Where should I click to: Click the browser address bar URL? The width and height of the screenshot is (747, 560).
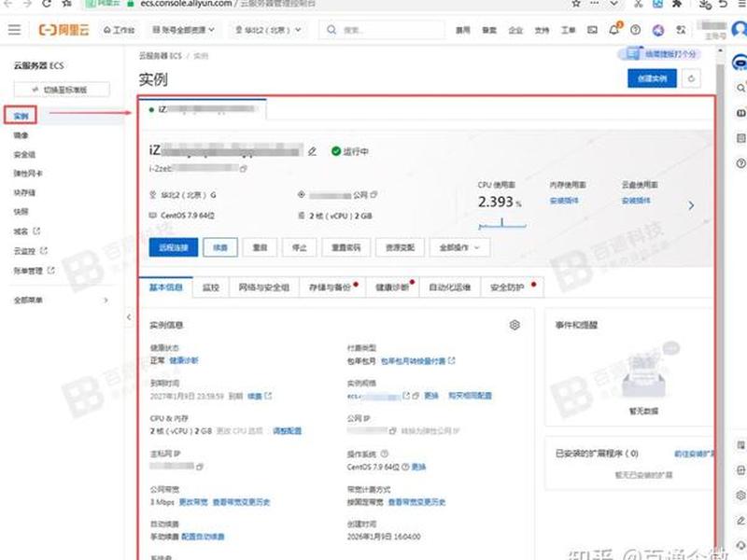click(x=186, y=4)
